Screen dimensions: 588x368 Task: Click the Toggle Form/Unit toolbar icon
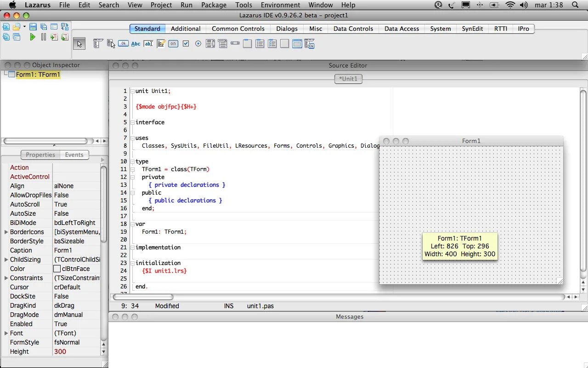coord(65,27)
